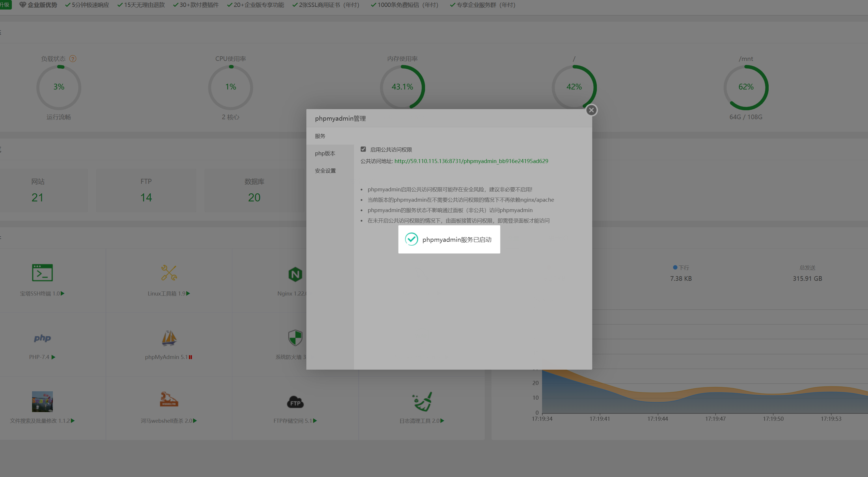The height and width of the screenshot is (477, 868).
Task: Open the Linux工具箱 wrench icon
Action: 169,273
